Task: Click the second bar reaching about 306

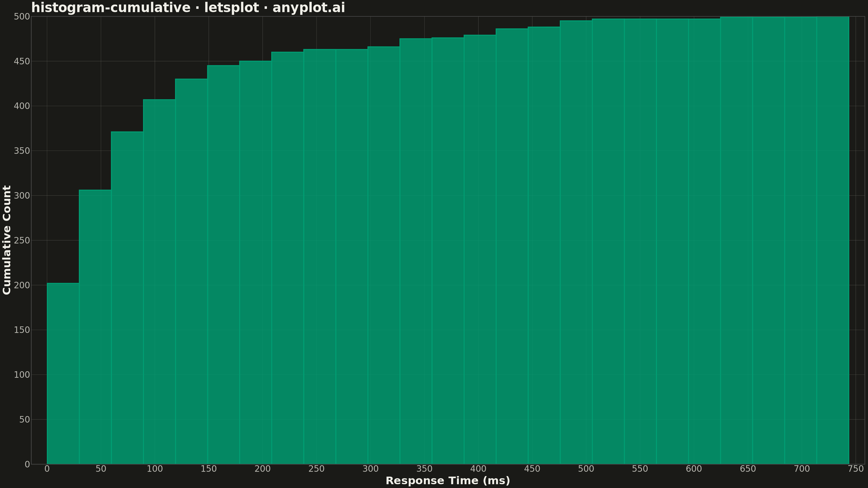Action: pyautogui.click(x=95, y=327)
